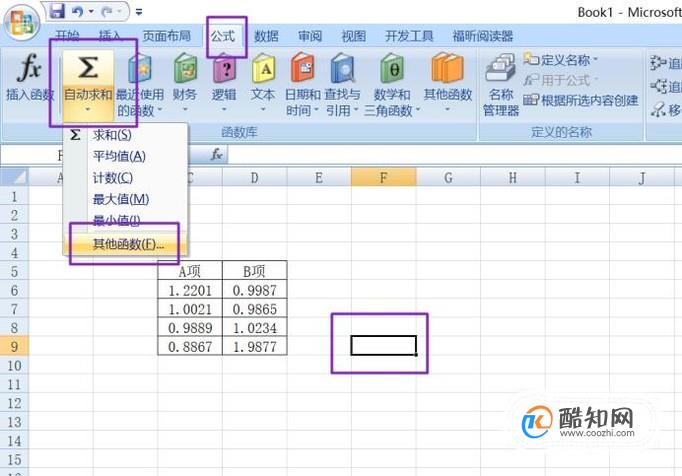Open the Name Manager icon

tap(501, 68)
